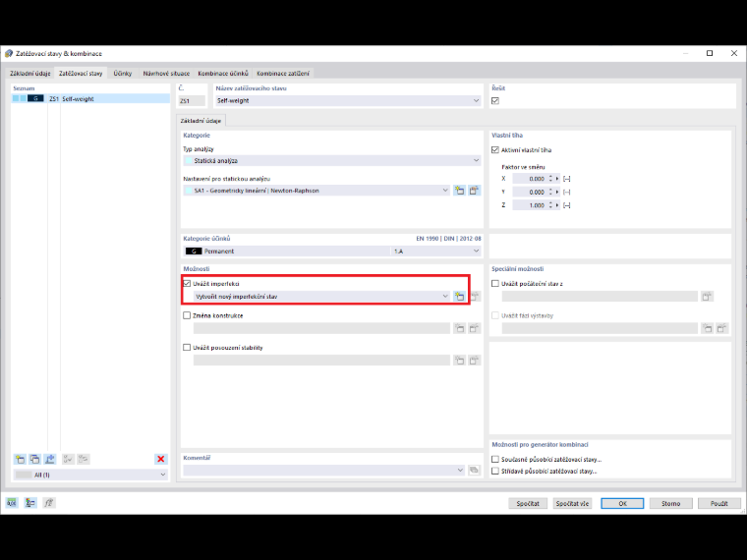This screenshot has height=560, width=747.
Task: Apply changes with Použít button
Action: (719, 503)
